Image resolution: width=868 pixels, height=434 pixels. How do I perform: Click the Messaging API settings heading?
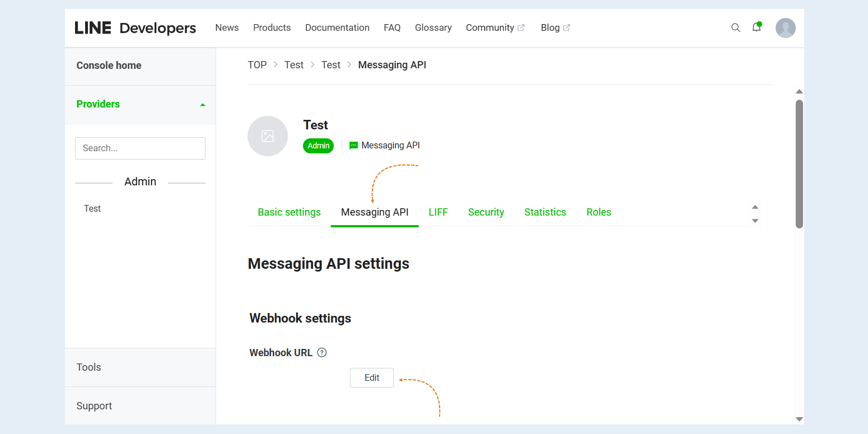click(x=329, y=263)
